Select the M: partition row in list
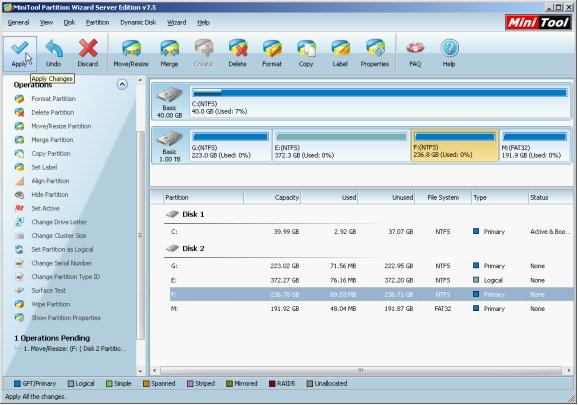 coord(372,308)
